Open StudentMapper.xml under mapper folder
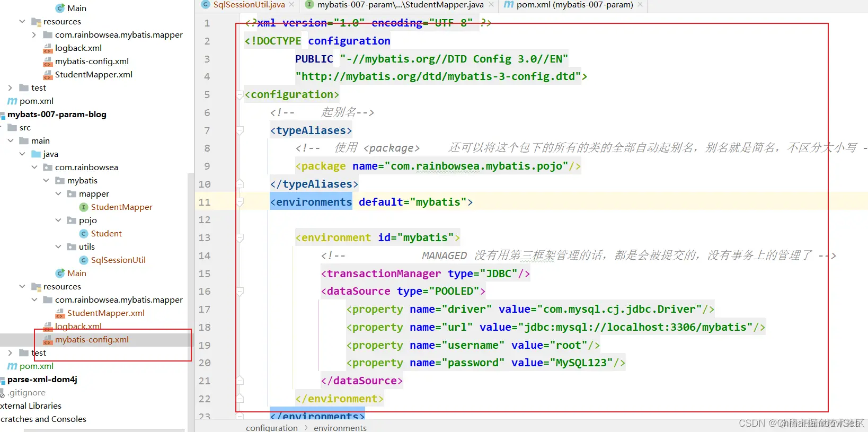 105,313
